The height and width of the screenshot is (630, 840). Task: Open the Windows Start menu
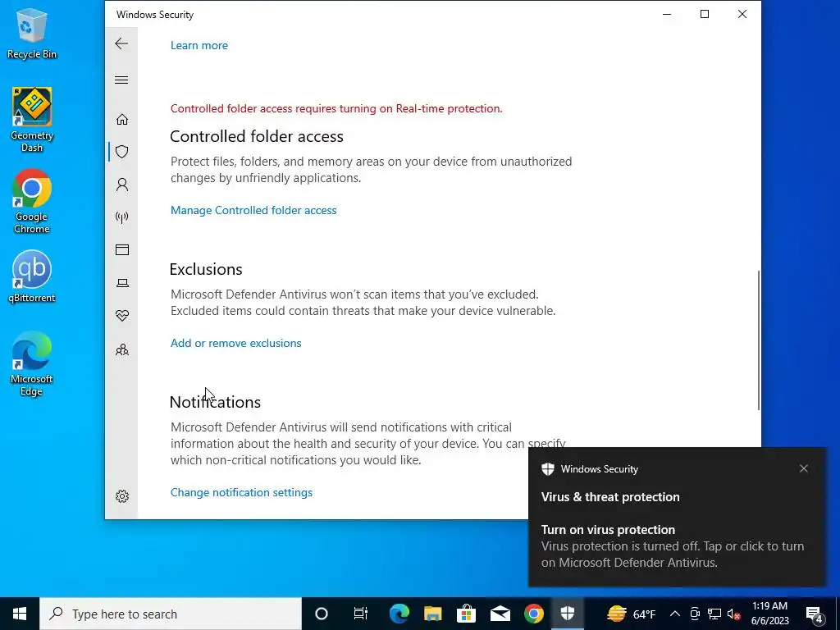(x=20, y=614)
